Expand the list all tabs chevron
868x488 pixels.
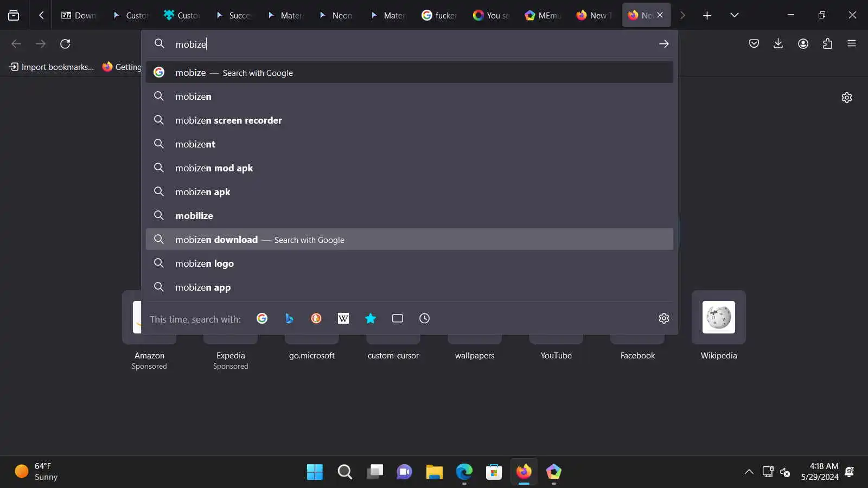click(x=735, y=15)
